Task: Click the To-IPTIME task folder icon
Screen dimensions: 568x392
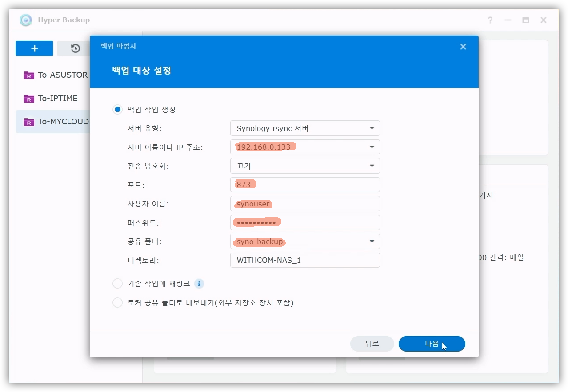Action: pos(29,99)
